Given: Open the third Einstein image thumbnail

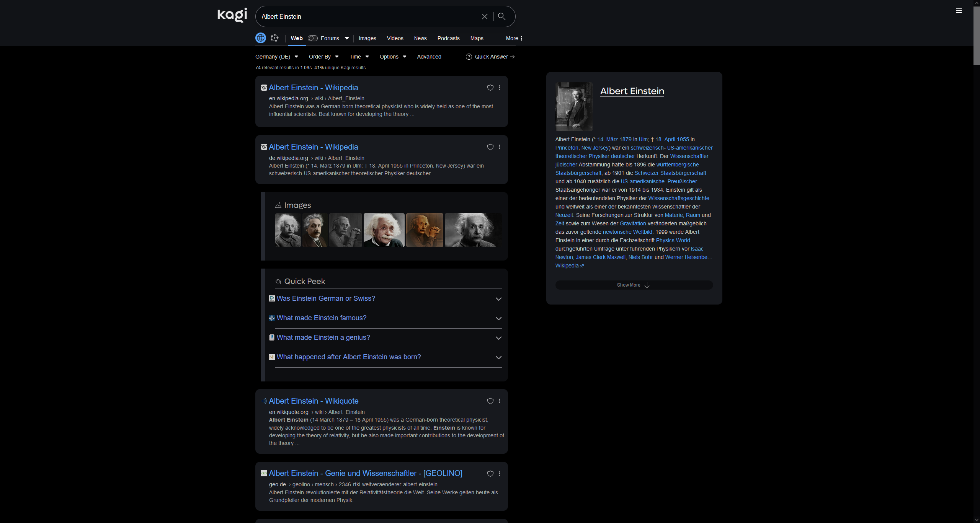Looking at the screenshot, I should (x=346, y=230).
